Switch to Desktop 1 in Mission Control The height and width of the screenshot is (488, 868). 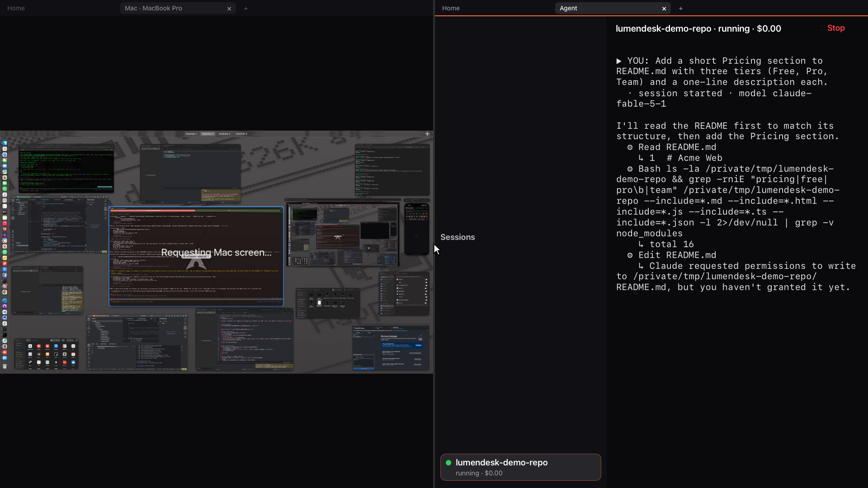(x=191, y=134)
